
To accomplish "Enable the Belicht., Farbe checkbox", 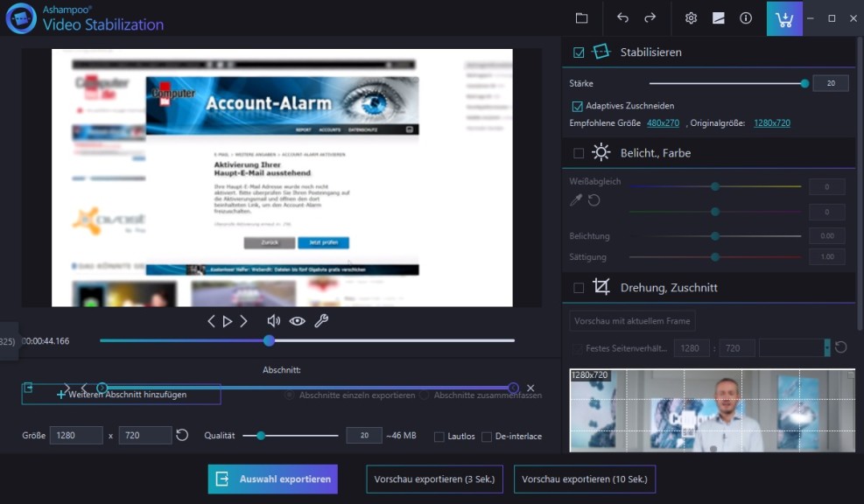I will [x=579, y=153].
